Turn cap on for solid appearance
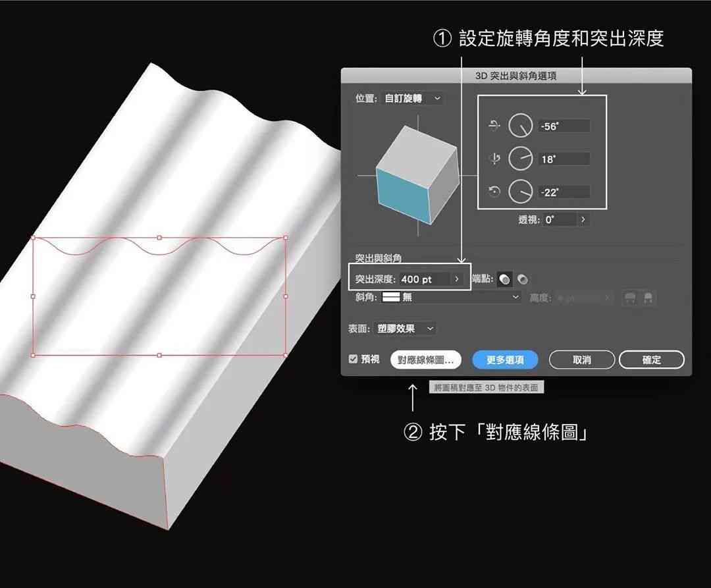This screenshot has width=711, height=588. (504, 279)
